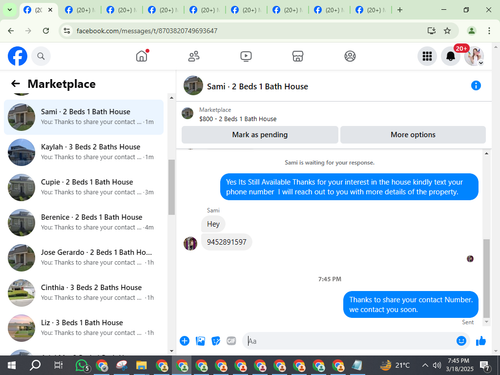Choose a GIF with the GIF icon
Screen dimensions: 500x375
click(x=231, y=341)
